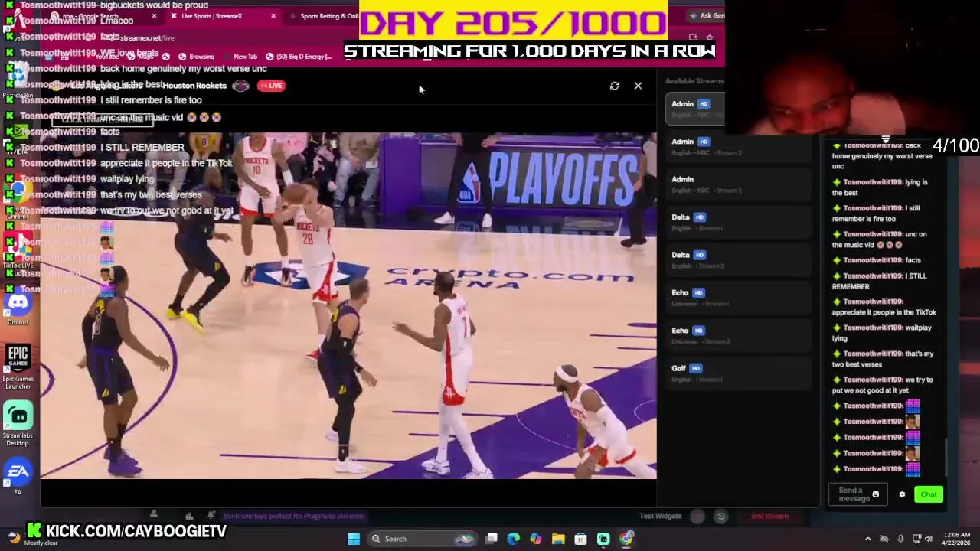Open Google Chrome from the taskbar
The height and width of the screenshot is (551, 980).
pos(626,539)
